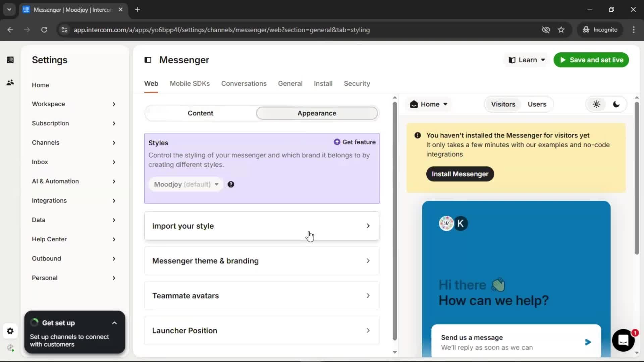Open the tab search dropdown
Viewport: 644px width, 362px height.
(x=9, y=10)
